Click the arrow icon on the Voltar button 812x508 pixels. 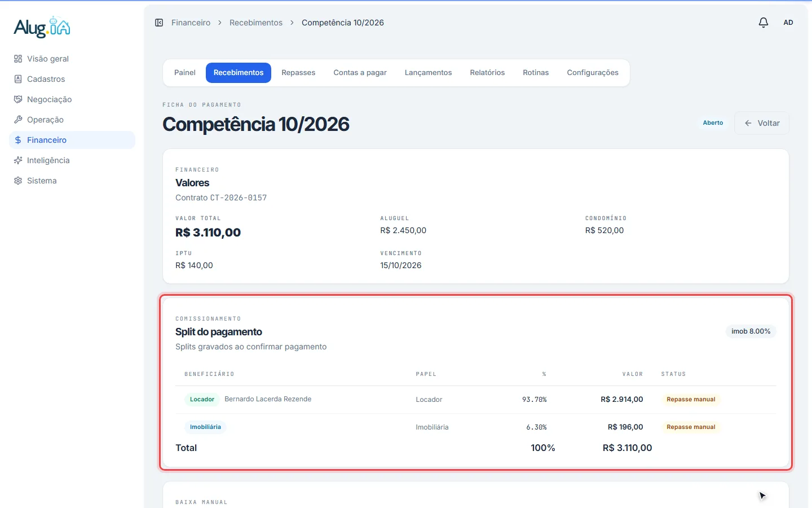click(x=748, y=123)
